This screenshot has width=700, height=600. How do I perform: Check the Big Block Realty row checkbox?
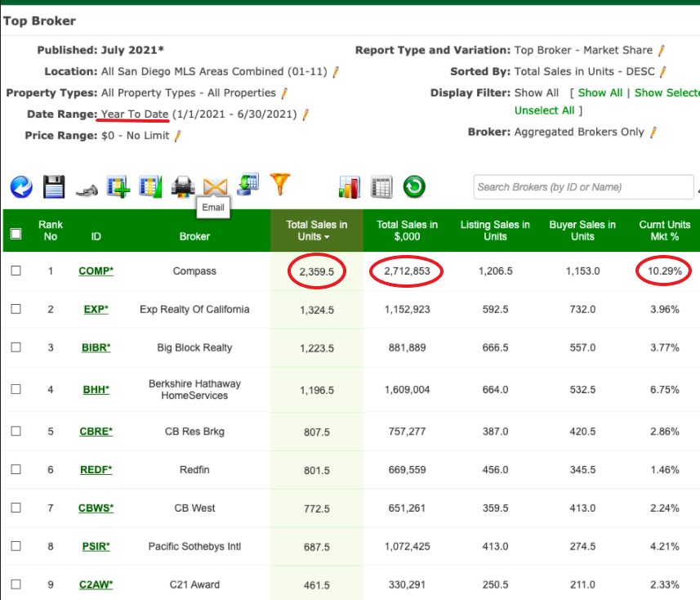(x=16, y=347)
